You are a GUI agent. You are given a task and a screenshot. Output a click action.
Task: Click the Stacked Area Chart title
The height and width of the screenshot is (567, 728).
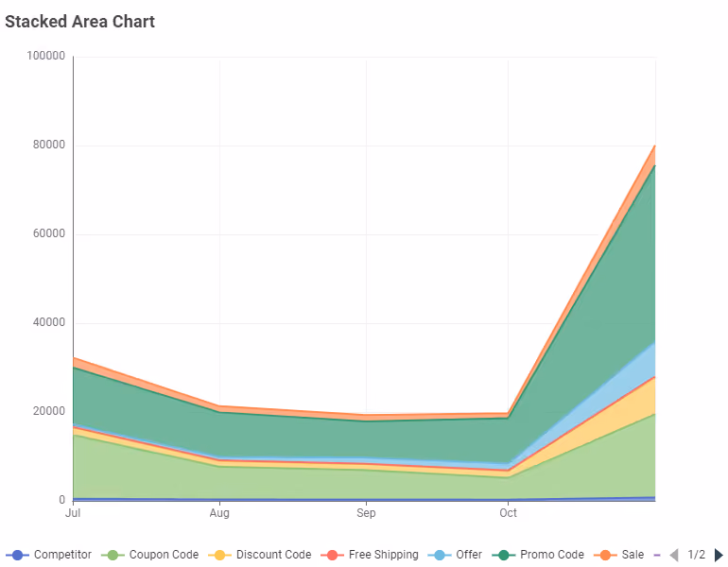coord(79,22)
